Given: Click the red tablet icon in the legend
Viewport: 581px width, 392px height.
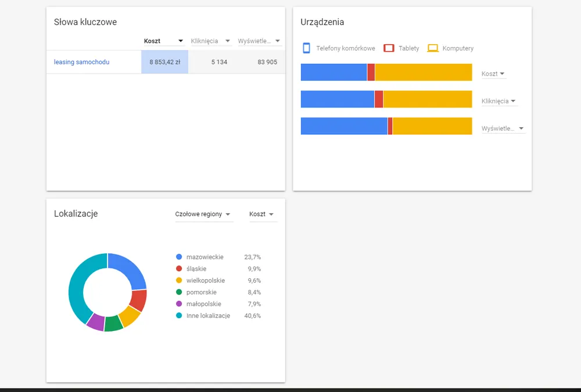Looking at the screenshot, I should (x=389, y=48).
